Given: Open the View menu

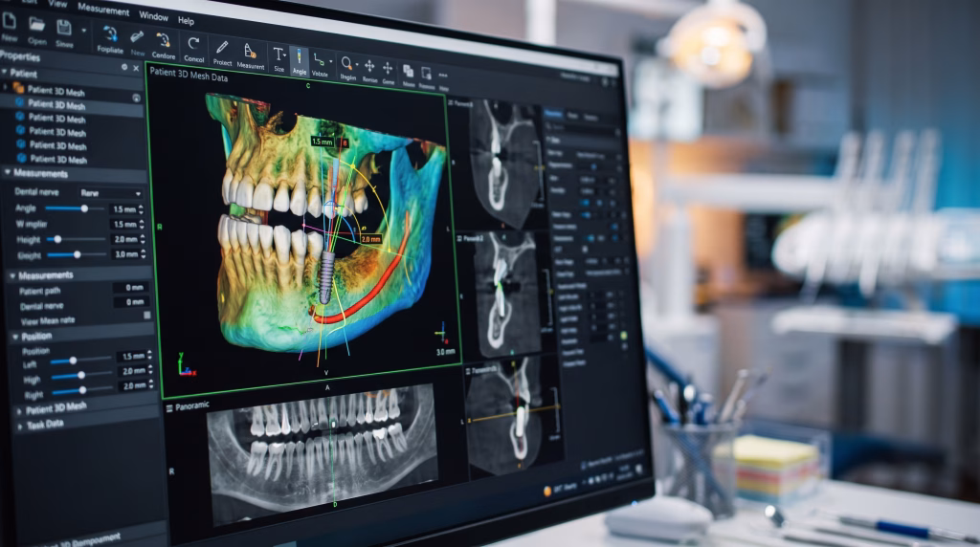Looking at the screenshot, I should click(57, 4).
